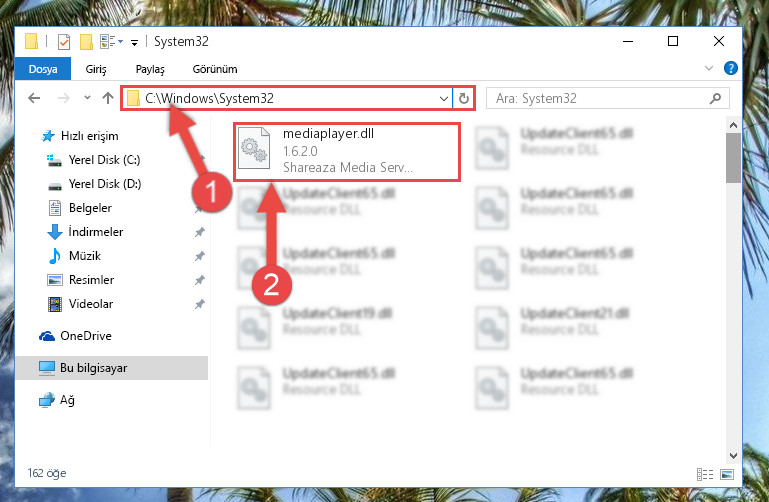The width and height of the screenshot is (769, 502).
Task: Click the scrollbar down arrow
Action: click(733, 455)
